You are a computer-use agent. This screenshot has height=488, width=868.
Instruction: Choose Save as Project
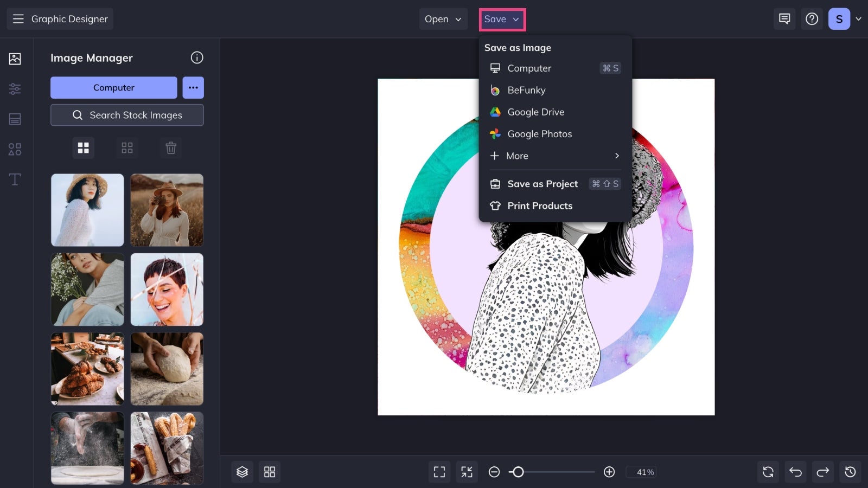tap(542, 184)
